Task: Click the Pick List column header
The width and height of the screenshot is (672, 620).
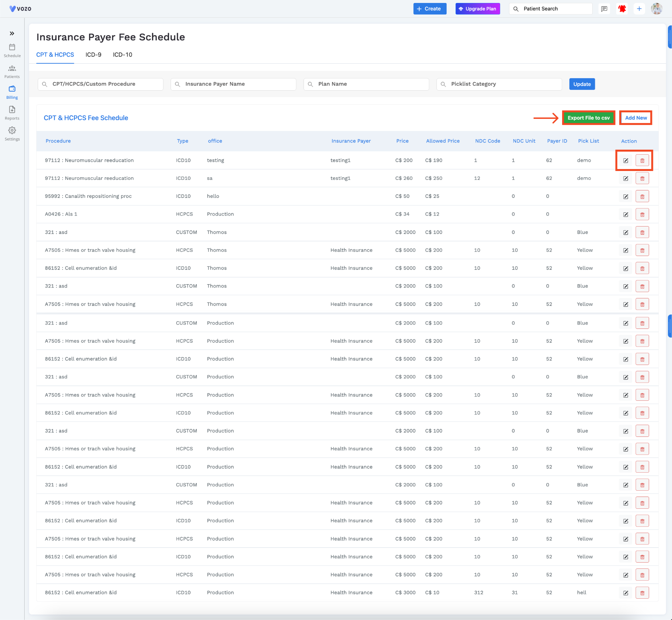Action: 588,141
